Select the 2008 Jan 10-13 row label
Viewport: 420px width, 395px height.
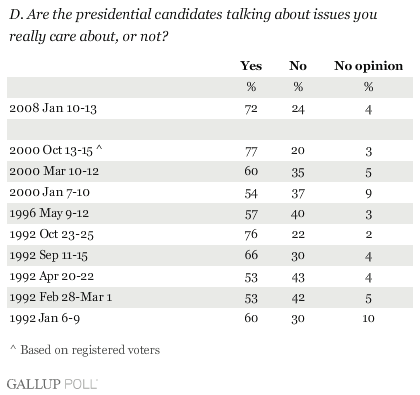pos(53,108)
